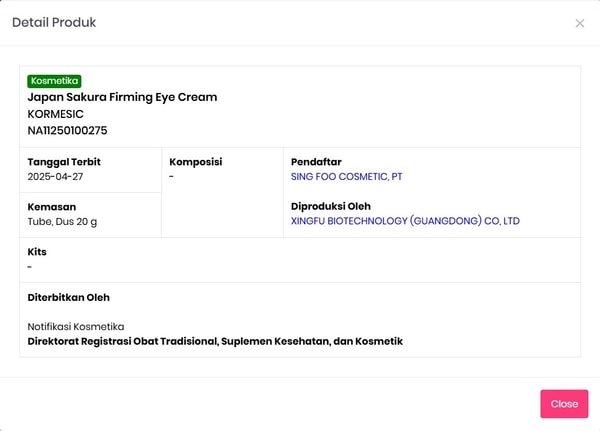The image size is (600, 431).
Task: Click the Japan Sakura Firming Eye Cream title
Action: 122,97
